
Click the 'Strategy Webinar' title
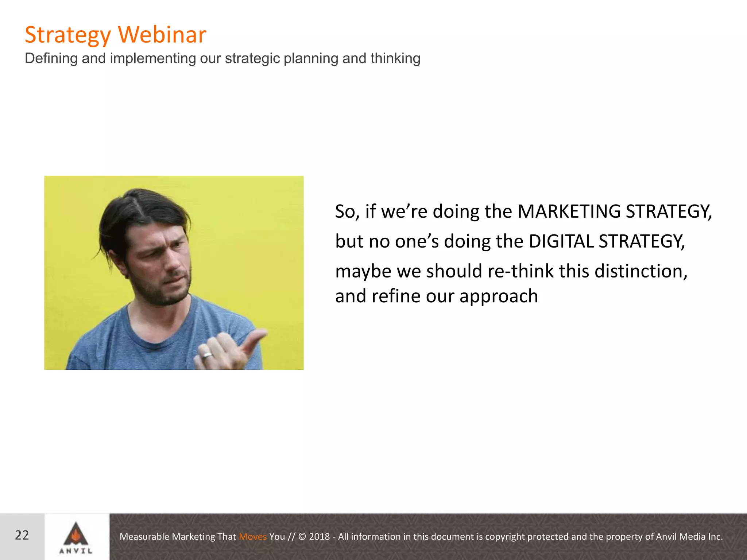coord(115,35)
